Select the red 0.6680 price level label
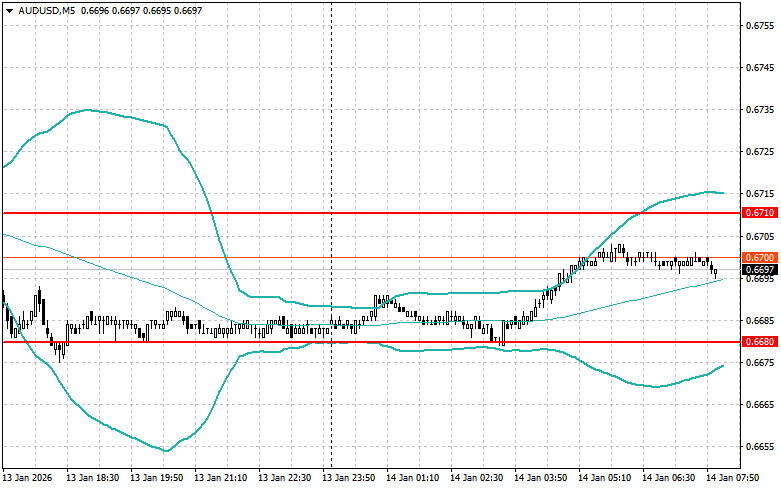 tap(760, 342)
